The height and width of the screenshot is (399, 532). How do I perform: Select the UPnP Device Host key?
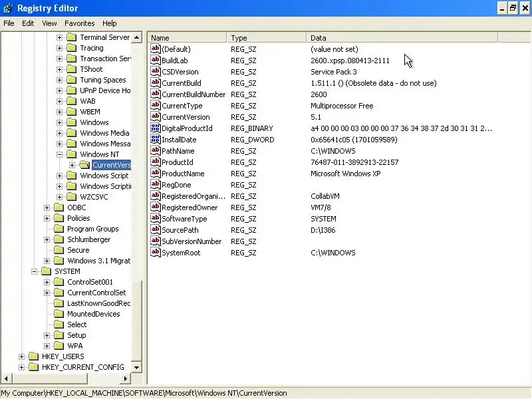(x=105, y=90)
